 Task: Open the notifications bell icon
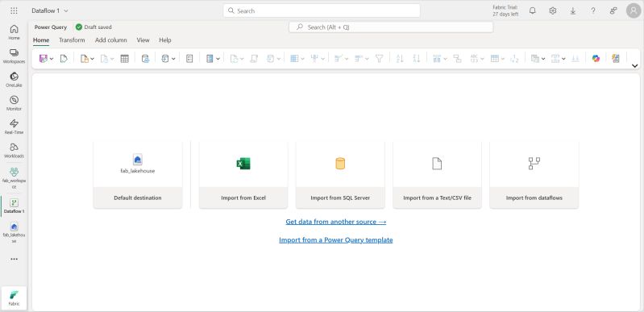pyautogui.click(x=532, y=10)
